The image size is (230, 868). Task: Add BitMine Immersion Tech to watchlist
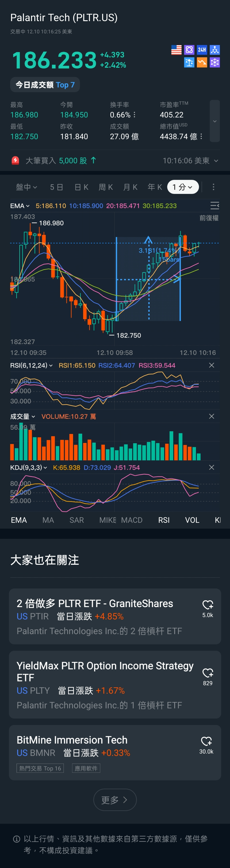point(206,741)
